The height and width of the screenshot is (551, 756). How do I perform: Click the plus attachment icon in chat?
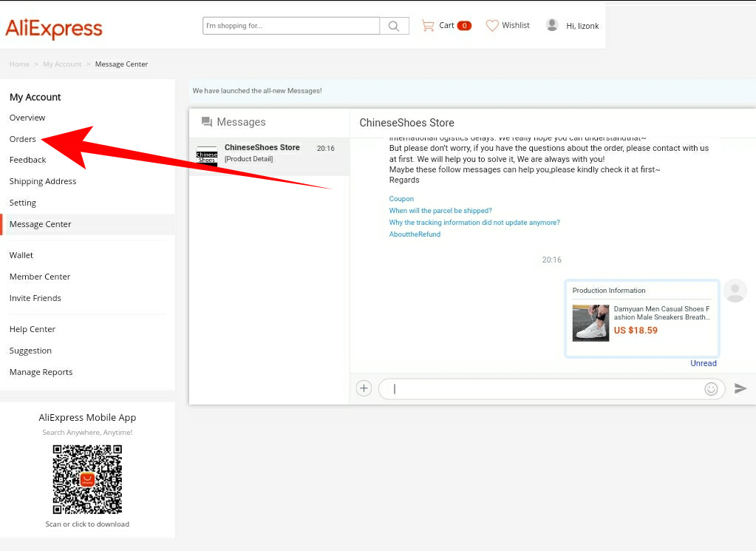click(x=364, y=388)
